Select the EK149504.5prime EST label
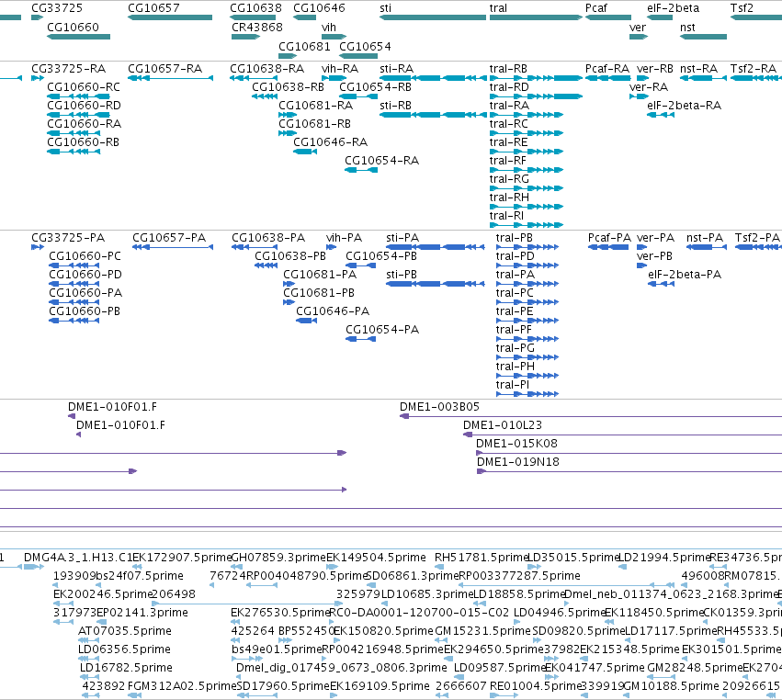 pyautogui.click(x=376, y=557)
